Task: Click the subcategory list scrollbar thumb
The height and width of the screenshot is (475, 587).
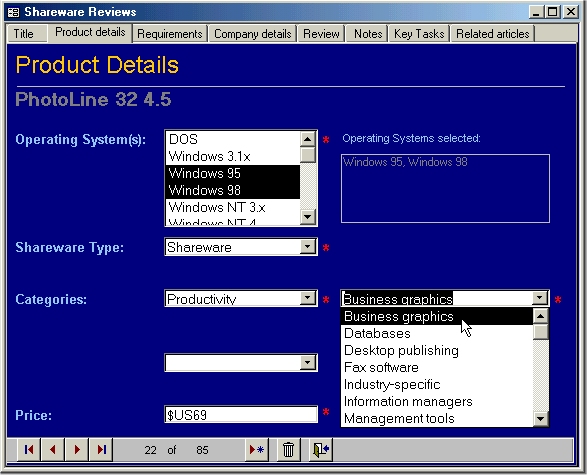Action: pyautogui.click(x=541, y=332)
